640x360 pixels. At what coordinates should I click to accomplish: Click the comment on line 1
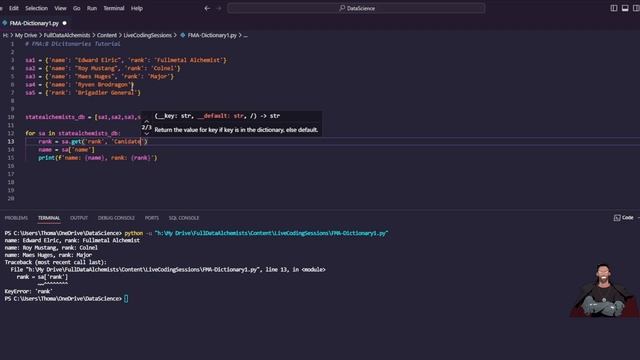(73, 44)
